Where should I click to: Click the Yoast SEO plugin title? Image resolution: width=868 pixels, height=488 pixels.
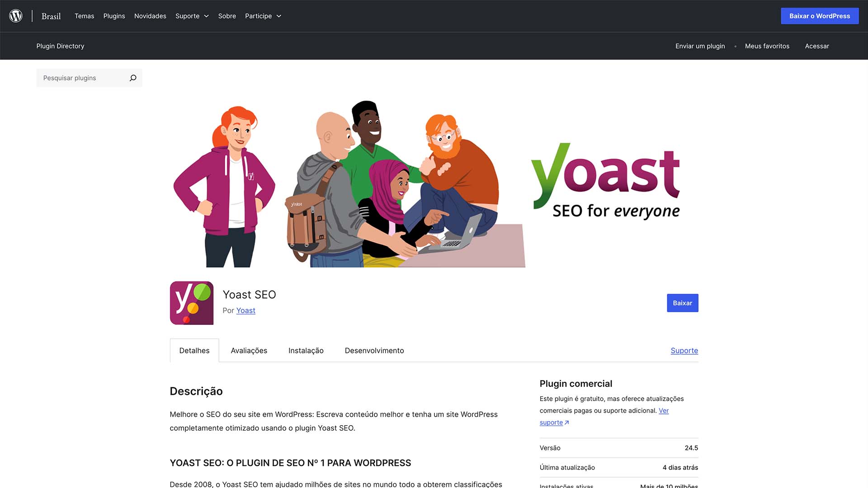(x=249, y=295)
